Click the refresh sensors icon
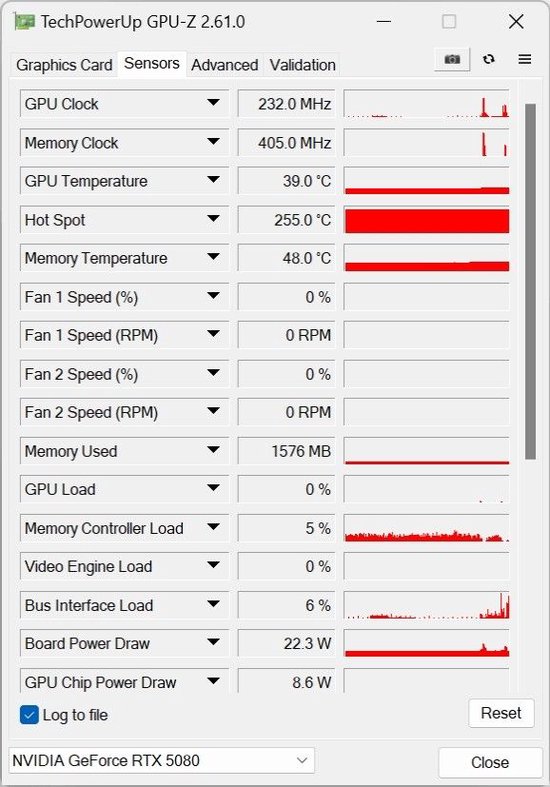 click(x=489, y=59)
